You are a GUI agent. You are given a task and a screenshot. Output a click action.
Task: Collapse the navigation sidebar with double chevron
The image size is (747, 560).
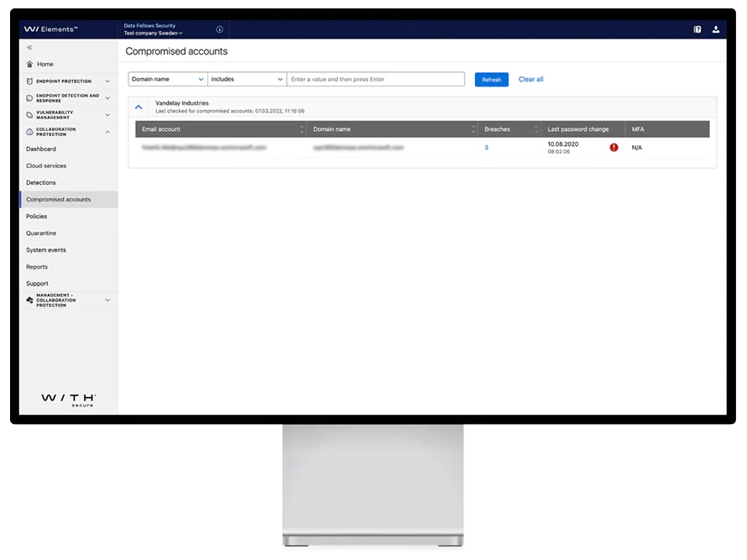(29, 48)
